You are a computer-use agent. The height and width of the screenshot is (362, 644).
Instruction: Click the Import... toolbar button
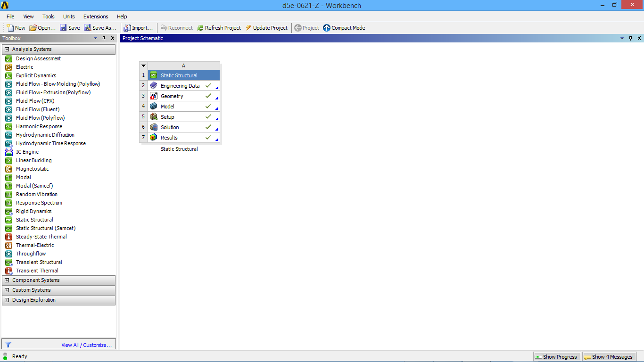138,28
